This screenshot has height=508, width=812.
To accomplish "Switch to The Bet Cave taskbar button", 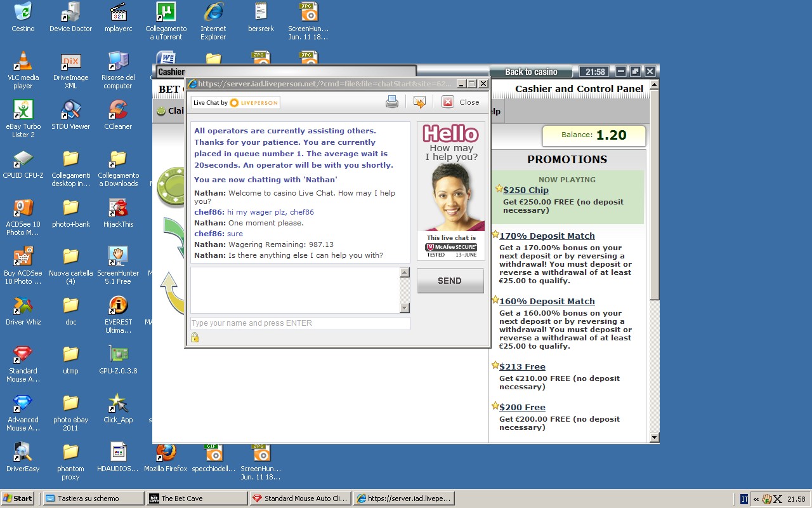I will point(196,498).
